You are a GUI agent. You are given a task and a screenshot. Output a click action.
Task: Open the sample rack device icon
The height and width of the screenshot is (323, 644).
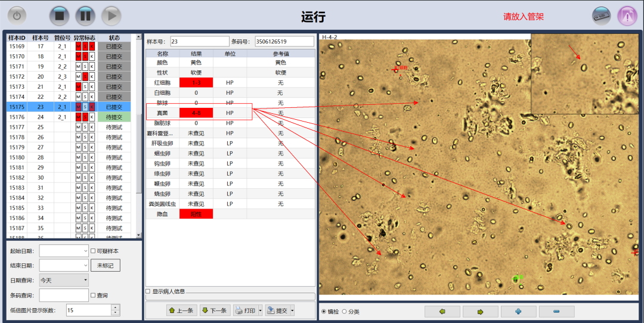tap(601, 17)
